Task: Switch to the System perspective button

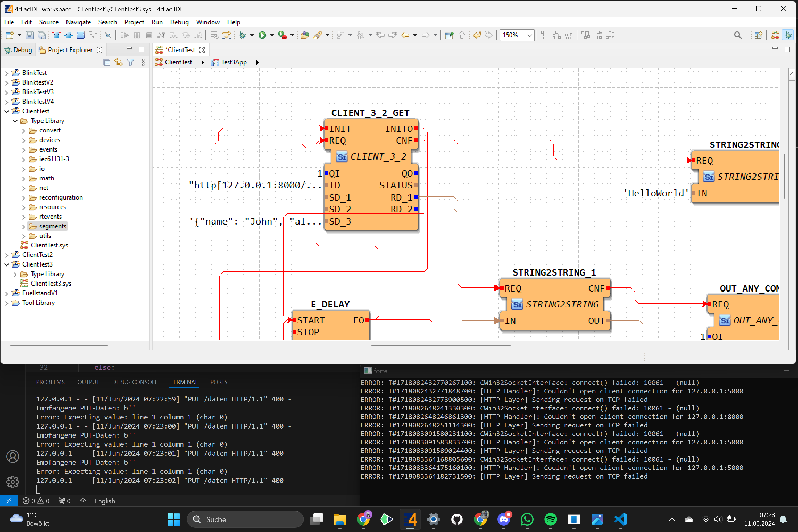Action: pos(775,35)
